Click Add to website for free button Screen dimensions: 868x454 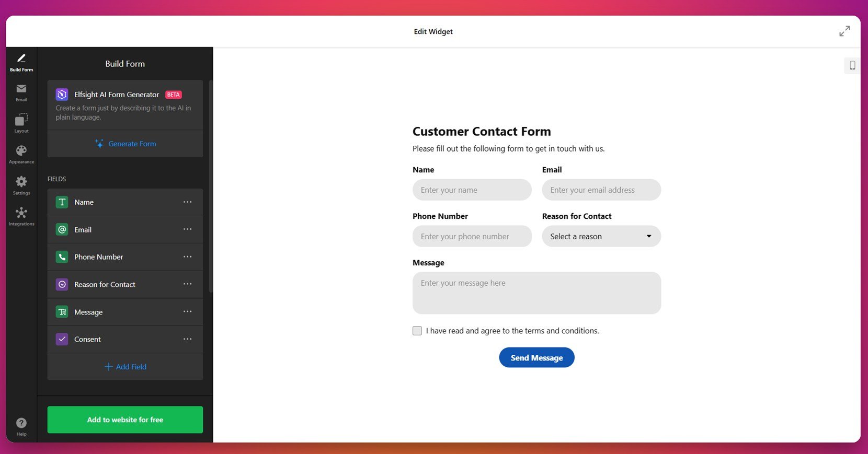[125, 420]
